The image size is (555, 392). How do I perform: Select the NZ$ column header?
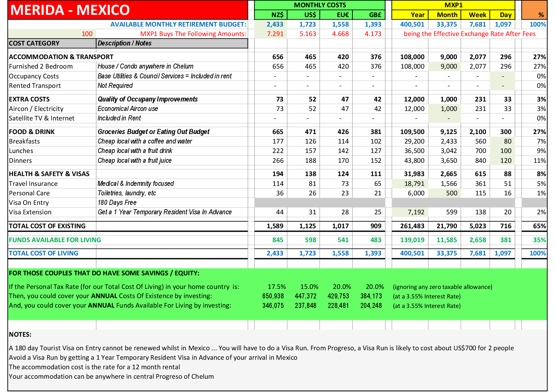pos(271,15)
